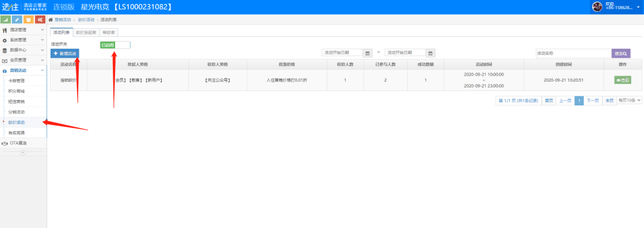Image resolution: width=644 pixels, height=228 pixels.
Task: Click the 优惠价格 column header
Action: pyautogui.click(x=286, y=64)
